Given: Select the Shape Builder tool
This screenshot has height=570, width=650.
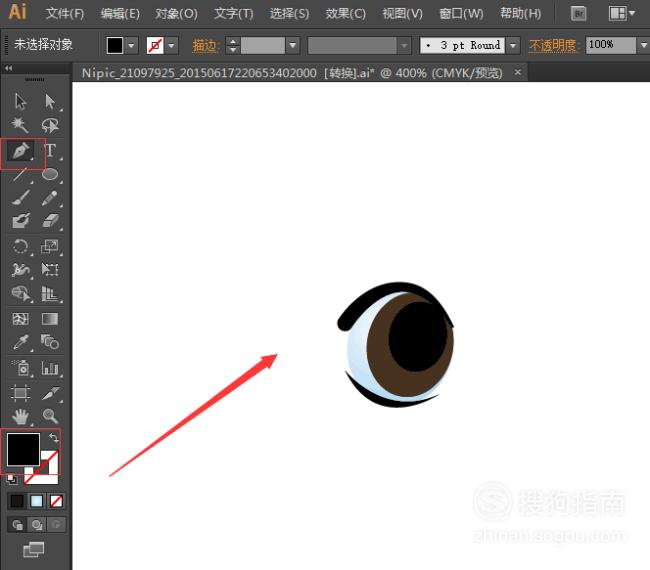Looking at the screenshot, I should [x=20, y=293].
